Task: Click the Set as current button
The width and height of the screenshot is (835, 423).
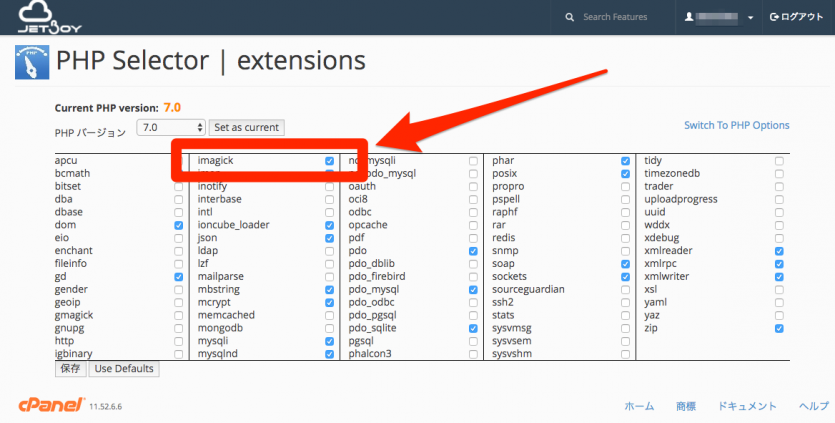Action: (x=247, y=128)
